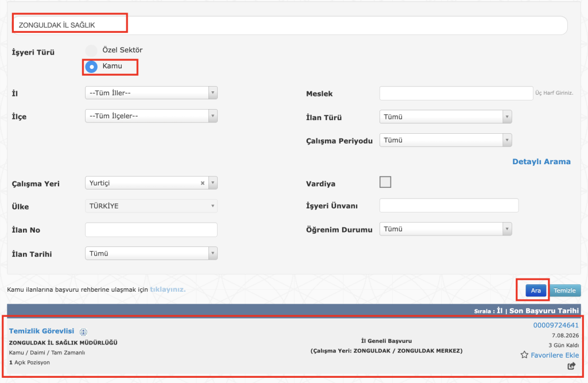Screen dimensions: 588x383
Task: Open the Detaylı Arama link
Action: coord(541,162)
